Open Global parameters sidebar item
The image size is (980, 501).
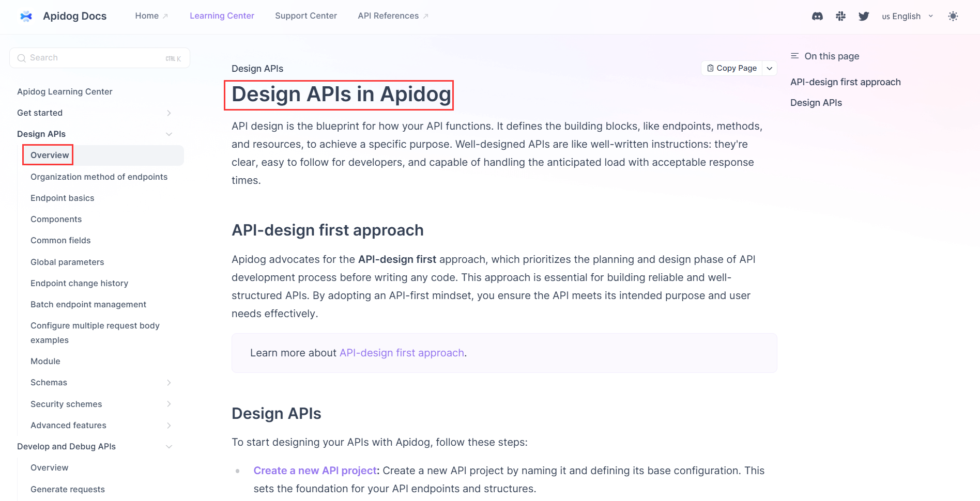click(67, 262)
